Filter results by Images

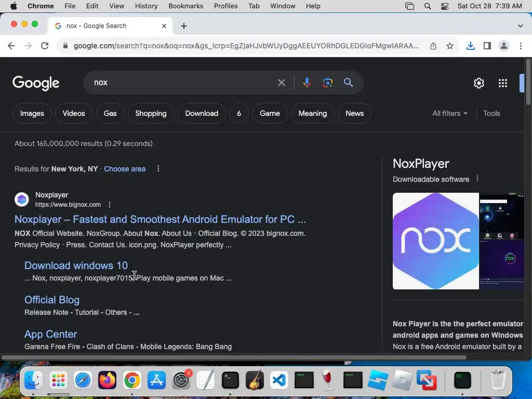coord(32,113)
